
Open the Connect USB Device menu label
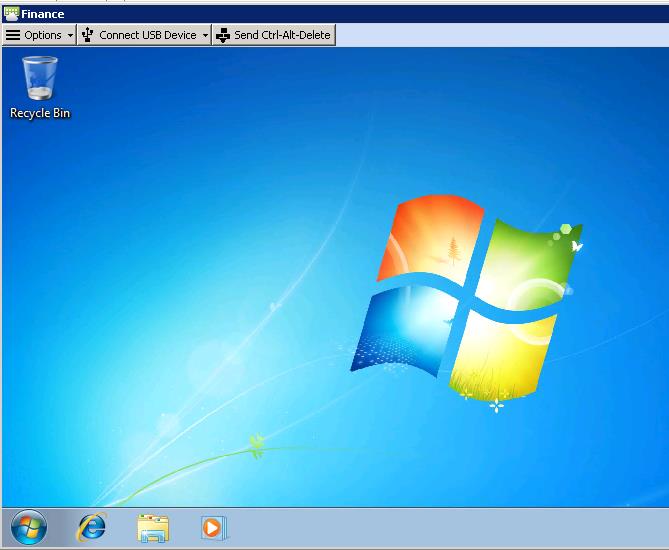(148, 35)
